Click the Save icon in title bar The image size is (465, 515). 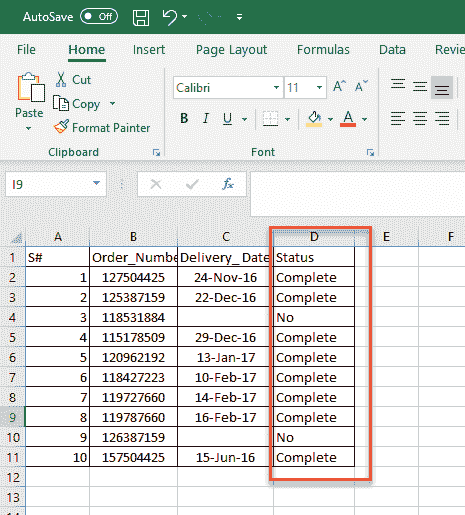pyautogui.click(x=141, y=17)
